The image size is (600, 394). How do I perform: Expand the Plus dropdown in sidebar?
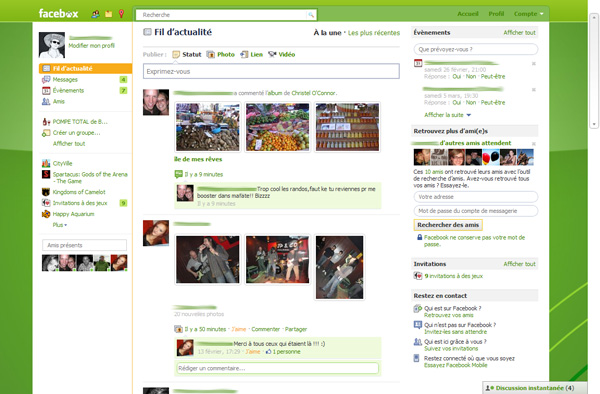60,225
